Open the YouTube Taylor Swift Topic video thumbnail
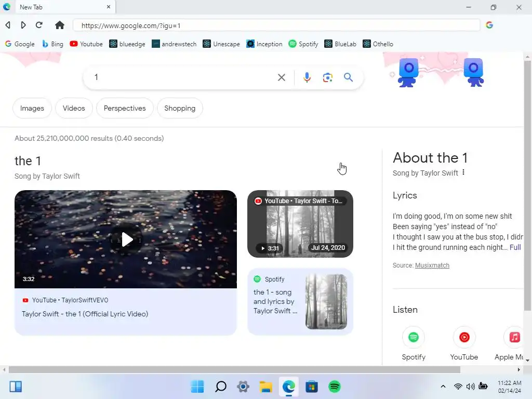This screenshot has width=532, height=399. [x=300, y=224]
